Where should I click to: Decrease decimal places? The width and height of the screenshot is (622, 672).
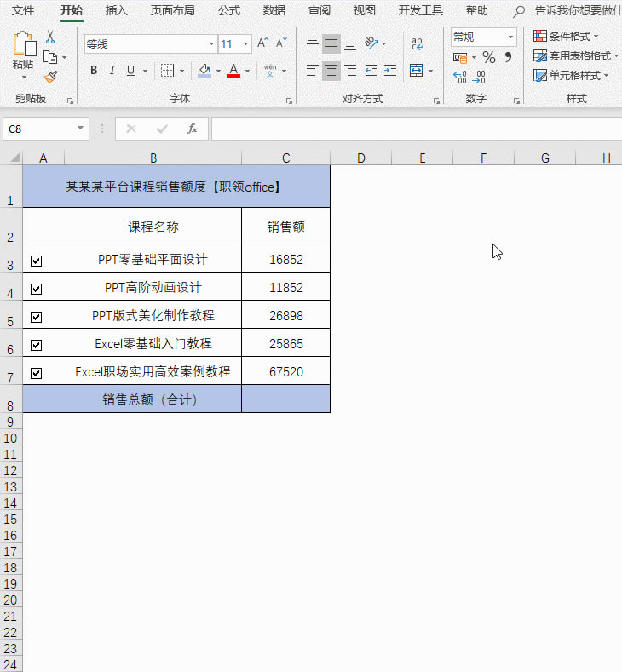pyautogui.click(x=479, y=78)
